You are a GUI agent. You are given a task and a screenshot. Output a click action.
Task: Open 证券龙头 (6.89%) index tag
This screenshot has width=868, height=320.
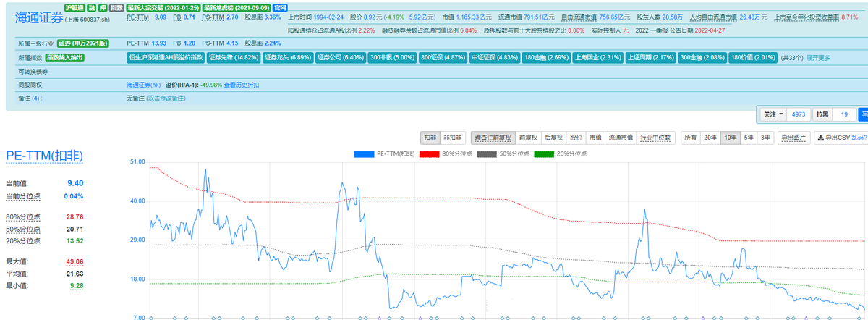(287, 57)
